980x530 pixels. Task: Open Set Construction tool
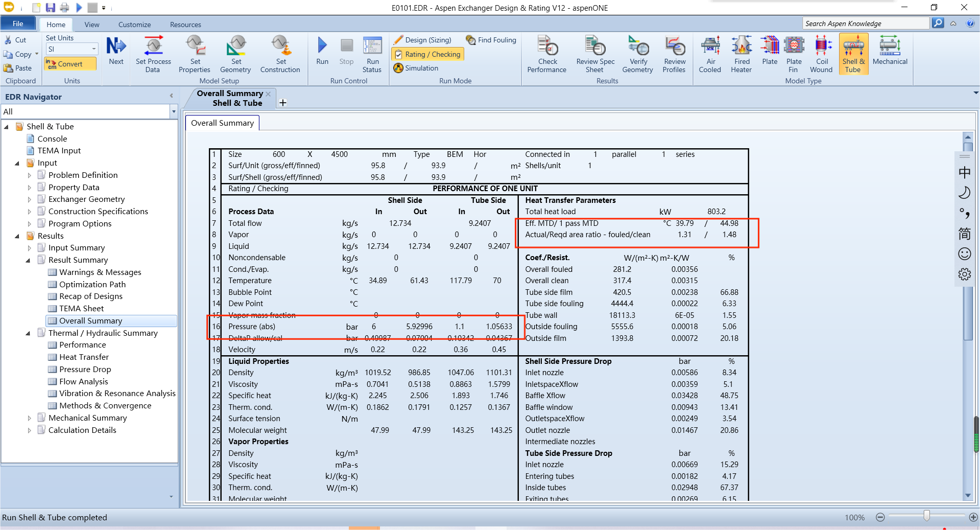pos(280,54)
